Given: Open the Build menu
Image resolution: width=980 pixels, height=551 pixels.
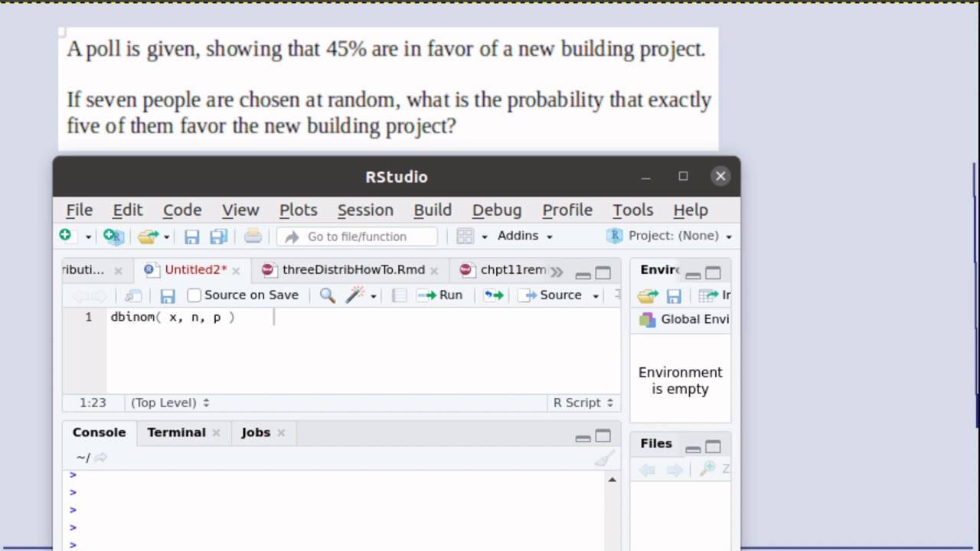Looking at the screenshot, I should point(433,210).
